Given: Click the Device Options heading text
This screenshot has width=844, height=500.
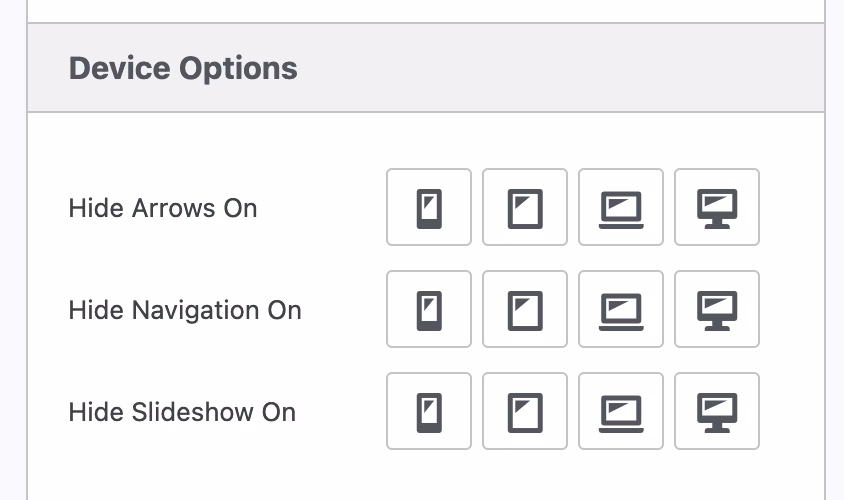Looking at the screenshot, I should coord(183,68).
